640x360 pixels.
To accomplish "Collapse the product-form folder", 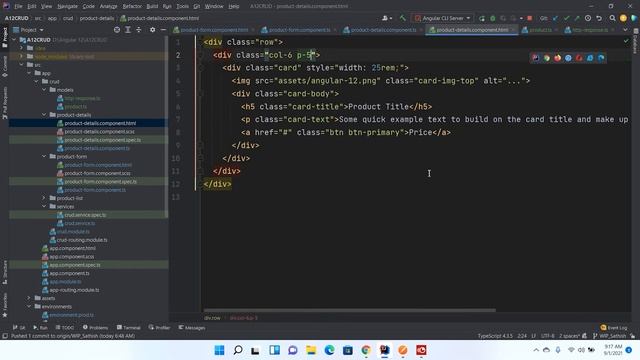I will pos(44,156).
